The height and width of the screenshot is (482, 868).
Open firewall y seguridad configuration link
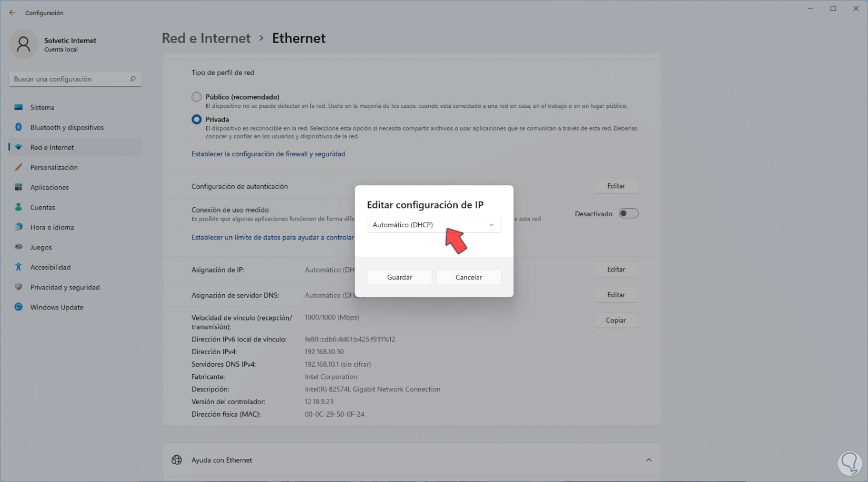pyautogui.click(x=268, y=154)
